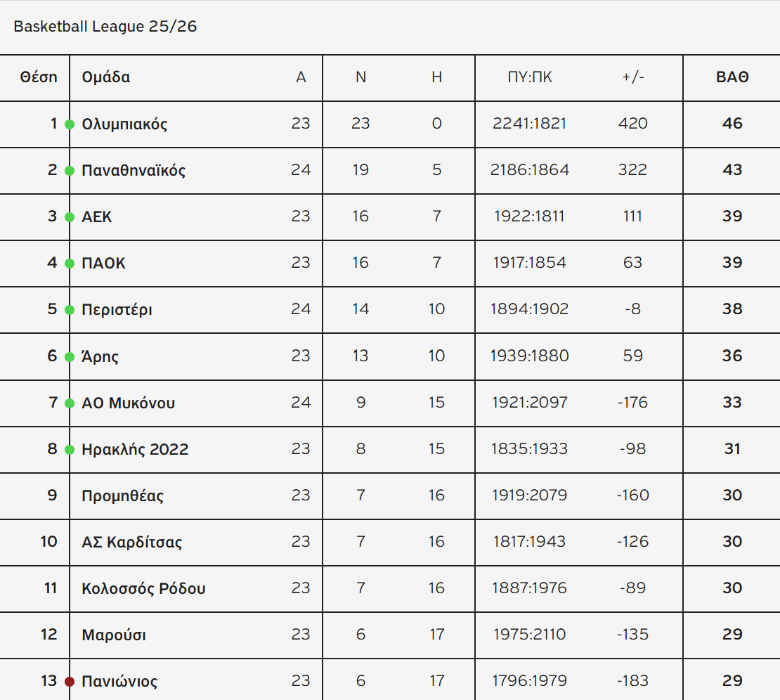Open the Ολυμπιακός team link

tap(124, 124)
